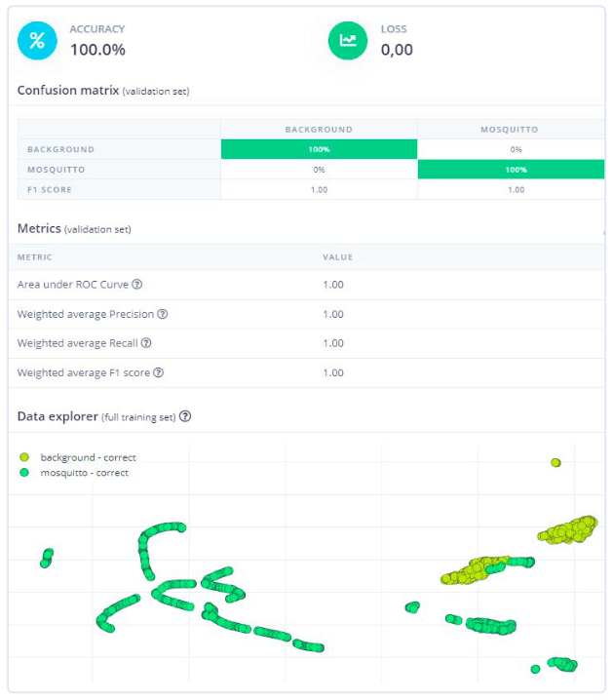Toggle 'background - correct' legend swatch
The image size is (613, 700).
24,457
